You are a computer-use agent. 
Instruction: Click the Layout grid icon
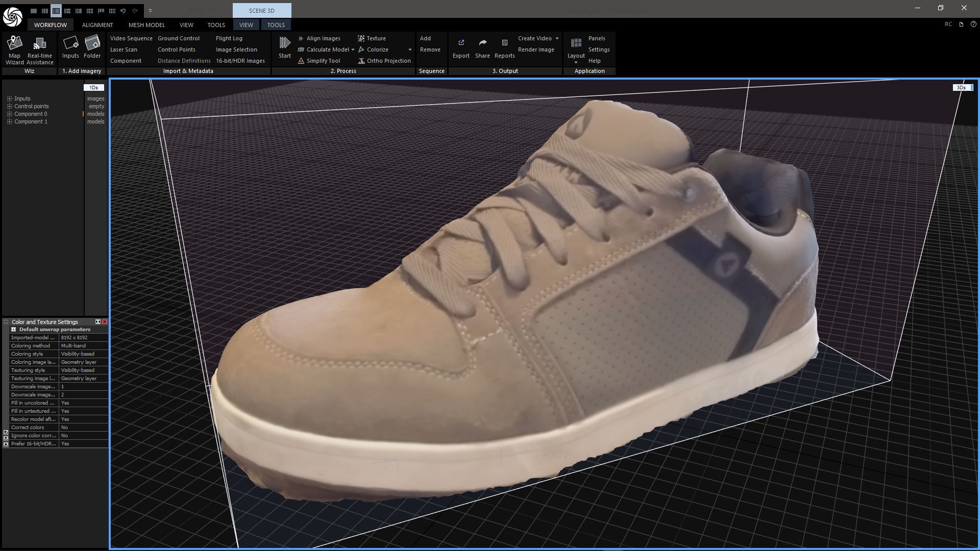pos(576,43)
